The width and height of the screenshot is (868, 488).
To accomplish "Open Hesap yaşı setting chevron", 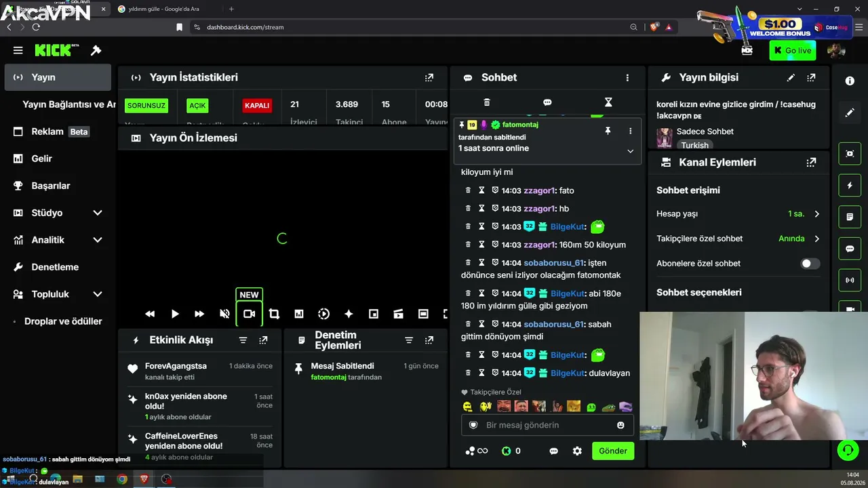I will click(x=816, y=214).
